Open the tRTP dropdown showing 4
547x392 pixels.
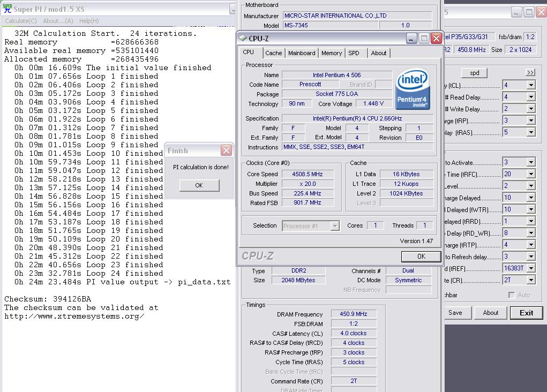(530, 245)
